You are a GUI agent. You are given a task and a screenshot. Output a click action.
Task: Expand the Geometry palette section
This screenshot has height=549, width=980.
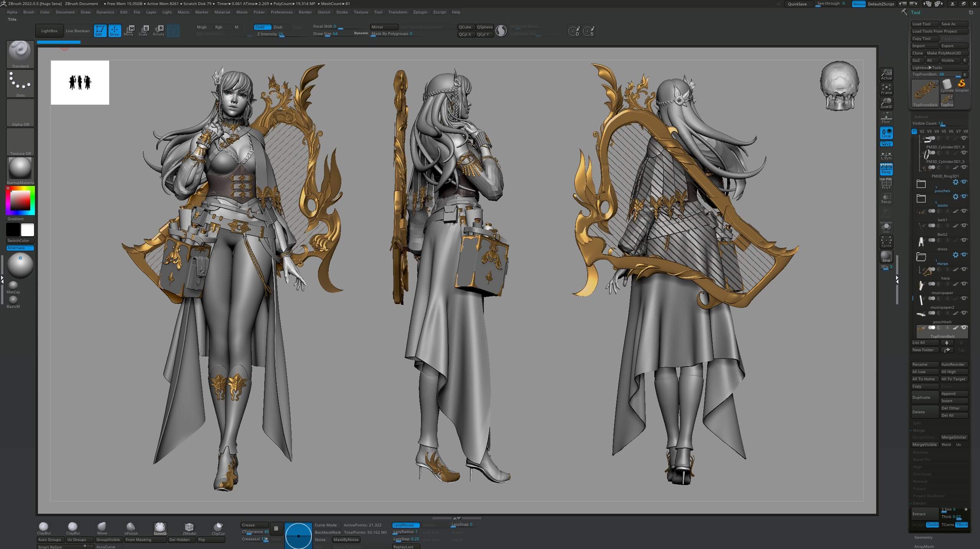pos(923,537)
